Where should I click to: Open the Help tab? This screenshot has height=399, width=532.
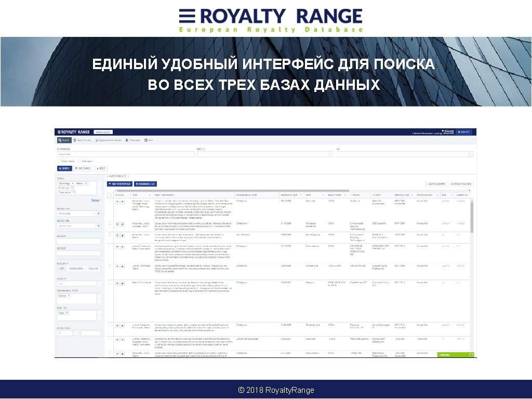[x=149, y=140]
